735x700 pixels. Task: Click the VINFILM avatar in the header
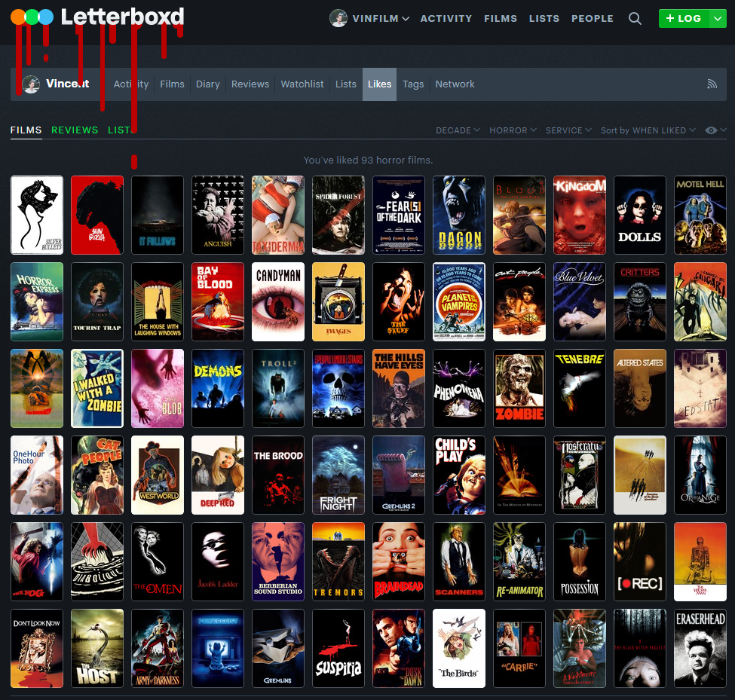pyautogui.click(x=338, y=18)
